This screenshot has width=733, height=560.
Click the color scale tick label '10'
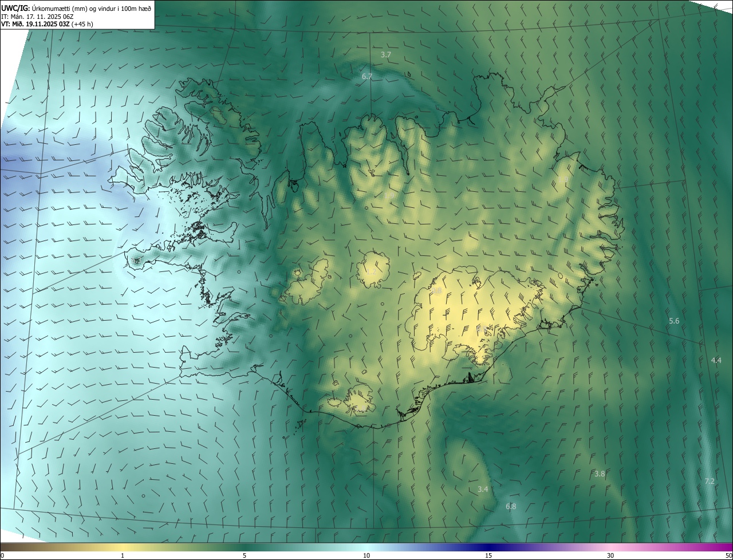[x=366, y=555]
